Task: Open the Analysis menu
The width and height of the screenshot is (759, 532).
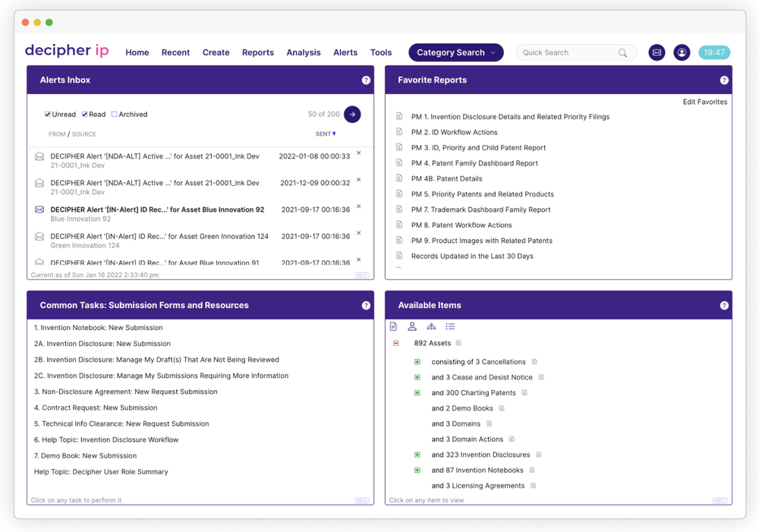Action: 304,52
